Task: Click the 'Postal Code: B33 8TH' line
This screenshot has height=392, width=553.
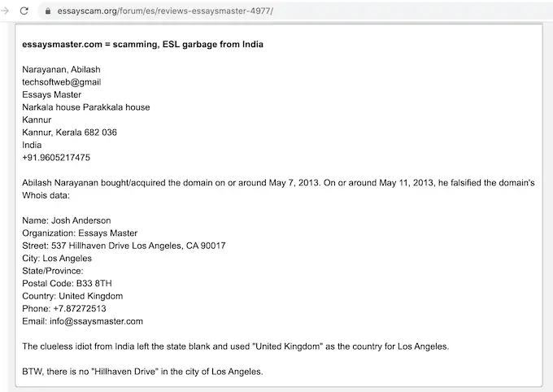Action: [x=67, y=283]
